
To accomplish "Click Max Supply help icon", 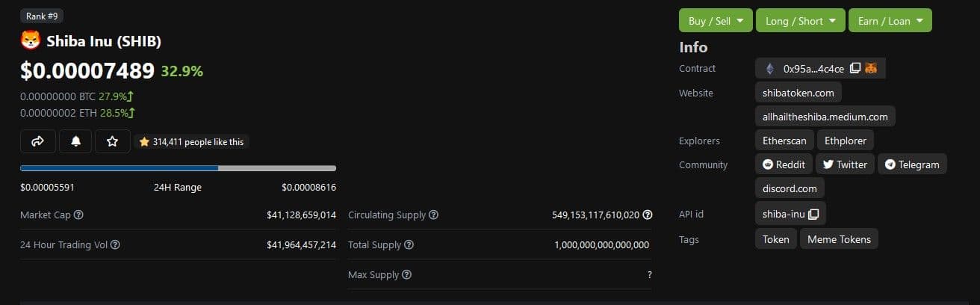I will click(x=407, y=275).
